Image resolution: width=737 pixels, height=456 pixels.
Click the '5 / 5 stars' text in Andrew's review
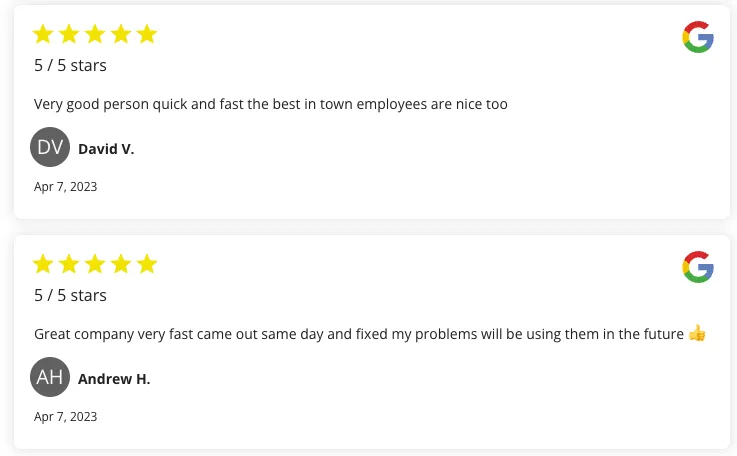70,296
